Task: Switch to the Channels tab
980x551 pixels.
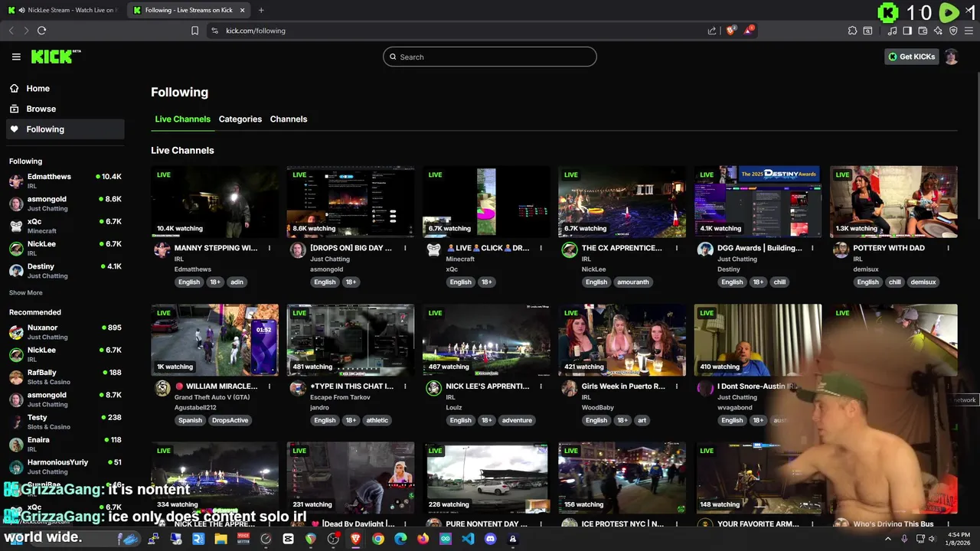Action: [x=289, y=119]
